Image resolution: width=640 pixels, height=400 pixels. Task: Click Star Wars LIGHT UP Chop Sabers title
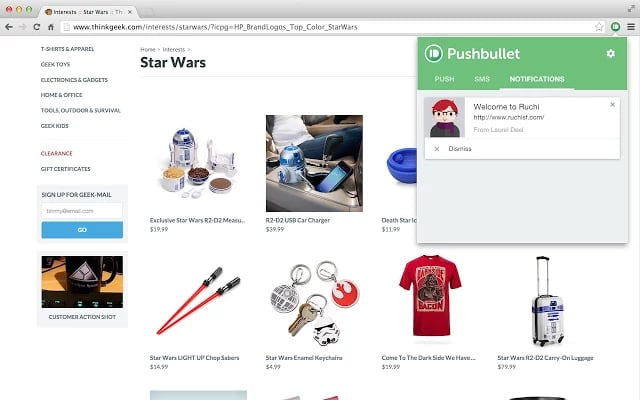pos(194,358)
